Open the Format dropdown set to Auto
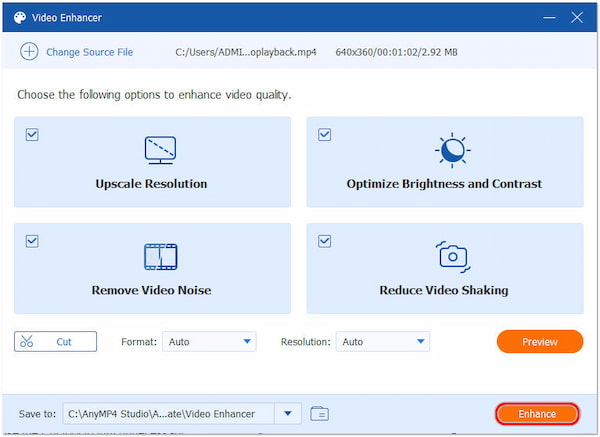600x437 pixels. [209, 342]
